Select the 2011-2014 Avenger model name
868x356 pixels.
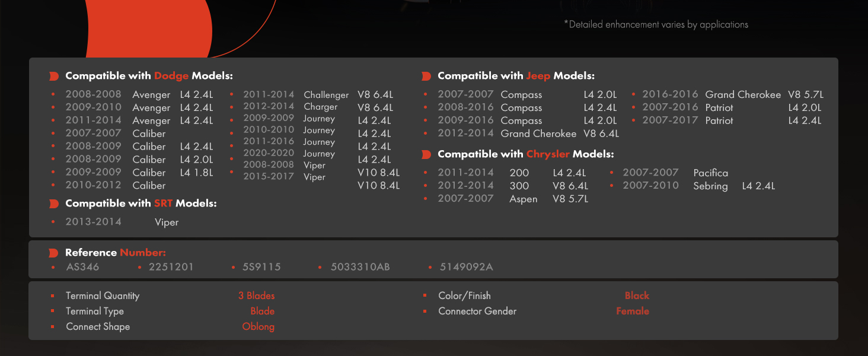point(151,120)
